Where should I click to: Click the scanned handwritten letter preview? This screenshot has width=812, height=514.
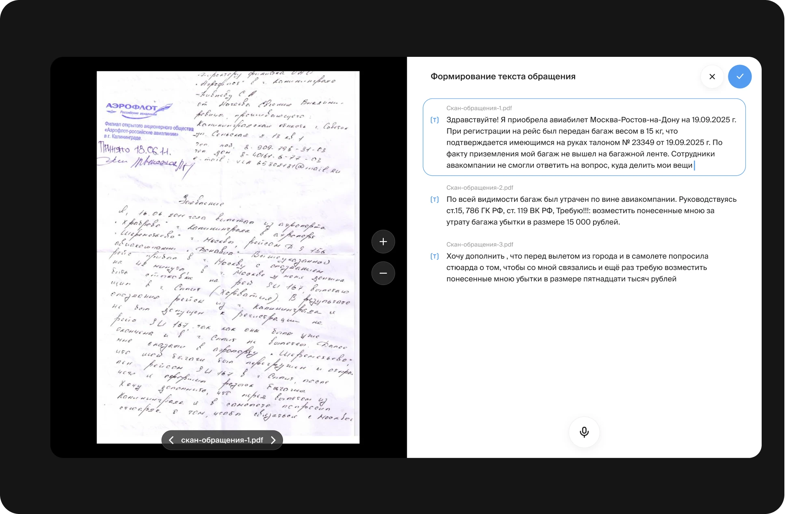coord(228,257)
